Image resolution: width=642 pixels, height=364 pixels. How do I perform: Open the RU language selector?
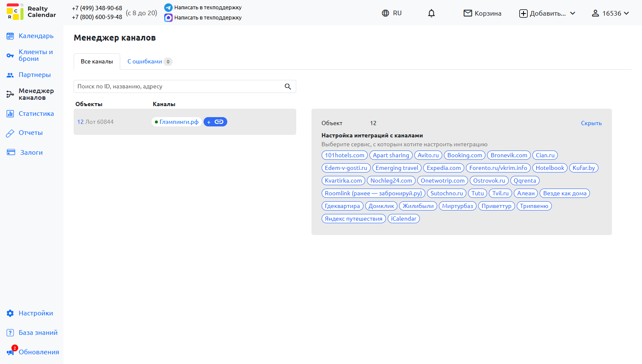(391, 13)
